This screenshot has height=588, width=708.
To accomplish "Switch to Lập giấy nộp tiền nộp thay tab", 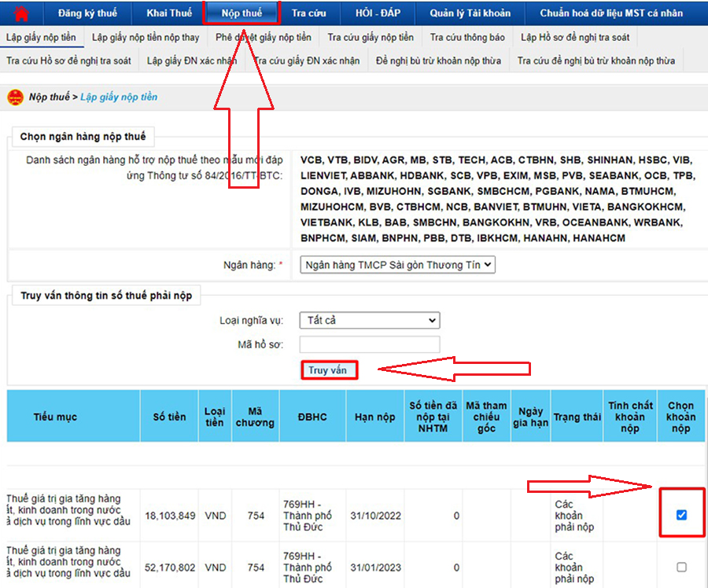I will coord(146,37).
